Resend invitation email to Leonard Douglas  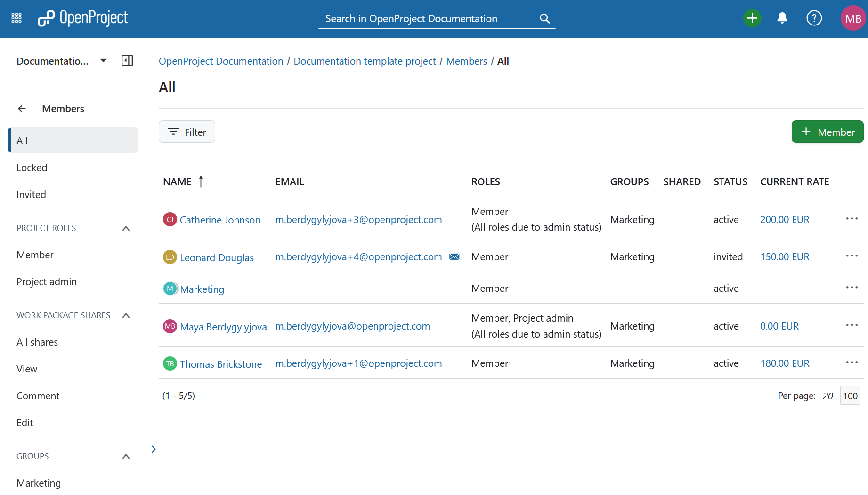click(454, 256)
